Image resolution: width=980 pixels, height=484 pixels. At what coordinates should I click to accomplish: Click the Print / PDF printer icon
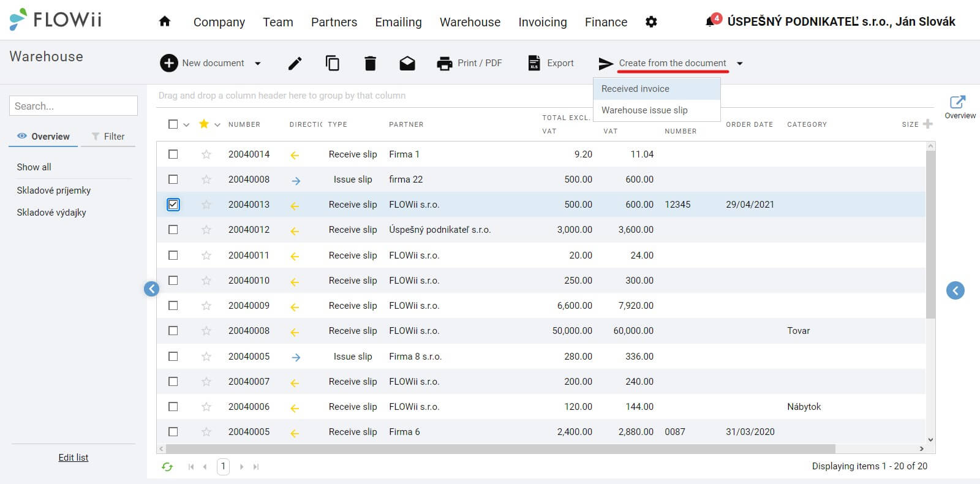[x=444, y=63]
